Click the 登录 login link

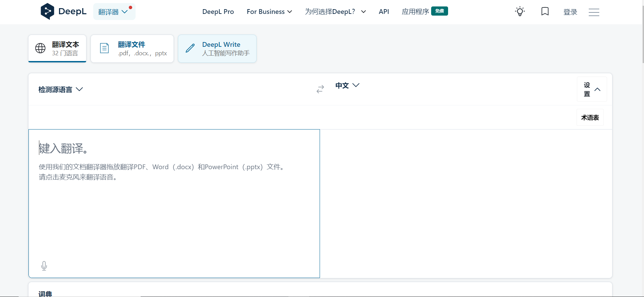(570, 12)
